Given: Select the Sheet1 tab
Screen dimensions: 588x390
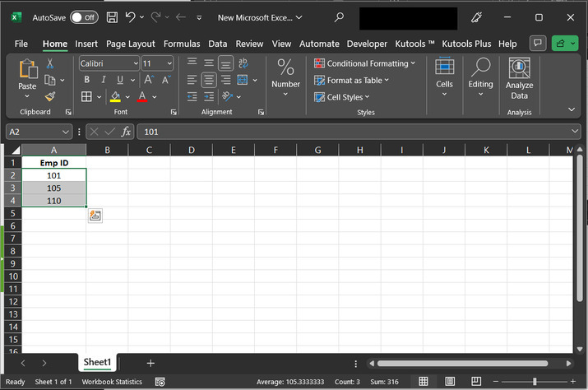Looking at the screenshot, I should pos(97,362).
